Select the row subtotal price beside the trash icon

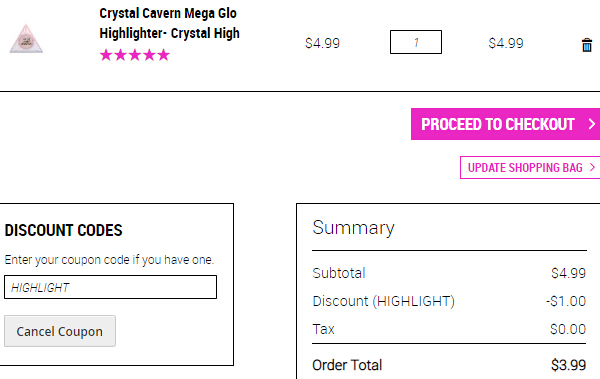pyautogui.click(x=506, y=43)
